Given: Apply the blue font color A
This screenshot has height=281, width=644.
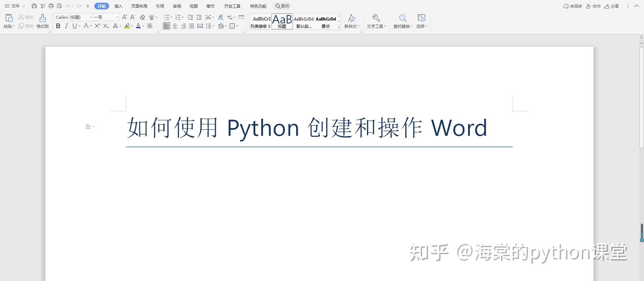Looking at the screenshot, I should click(138, 26).
